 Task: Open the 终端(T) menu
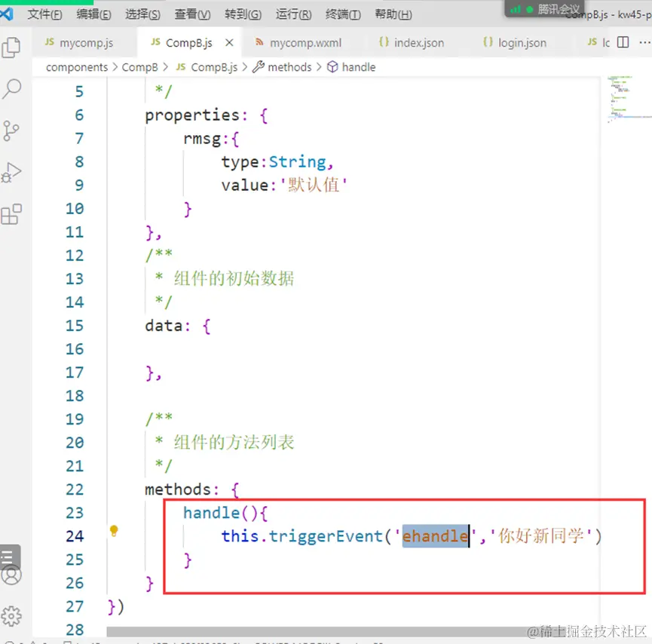pos(343,14)
